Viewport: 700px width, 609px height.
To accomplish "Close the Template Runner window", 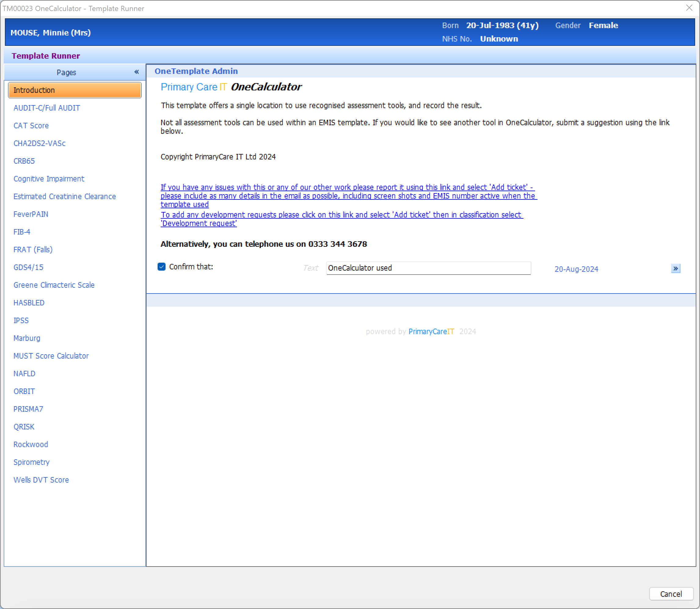I will (x=689, y=8).
